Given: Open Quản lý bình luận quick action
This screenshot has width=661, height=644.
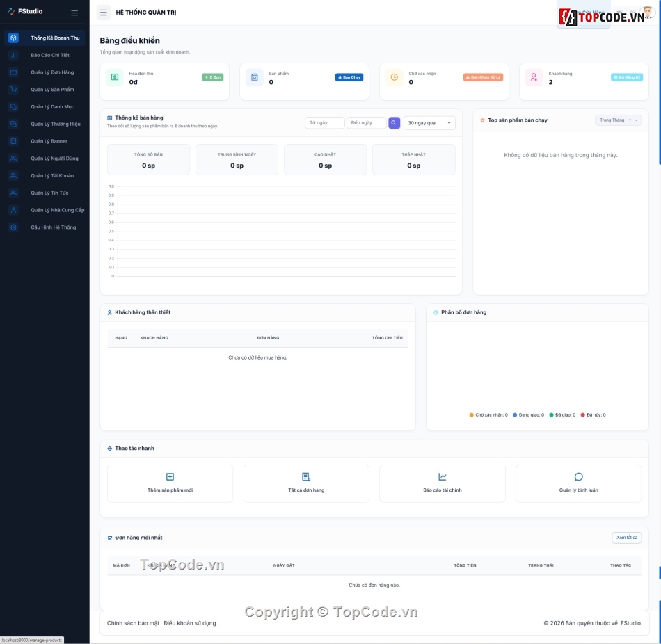Looking at the screenshot, I should coord(579,484).
